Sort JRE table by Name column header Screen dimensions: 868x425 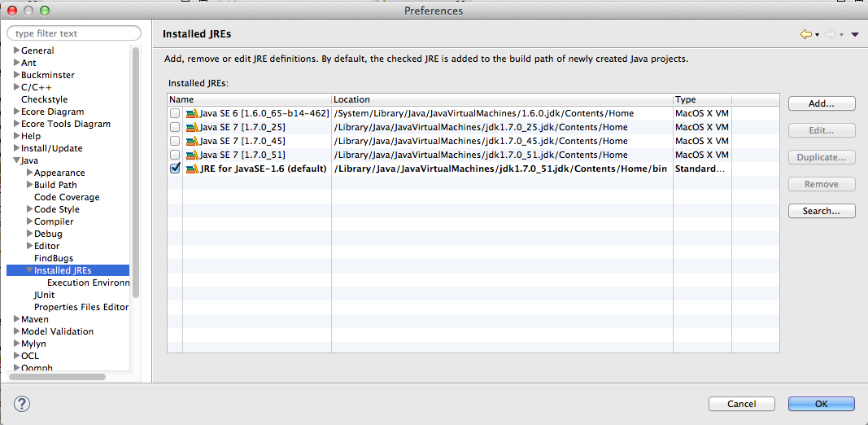click(x=249, y=100)
